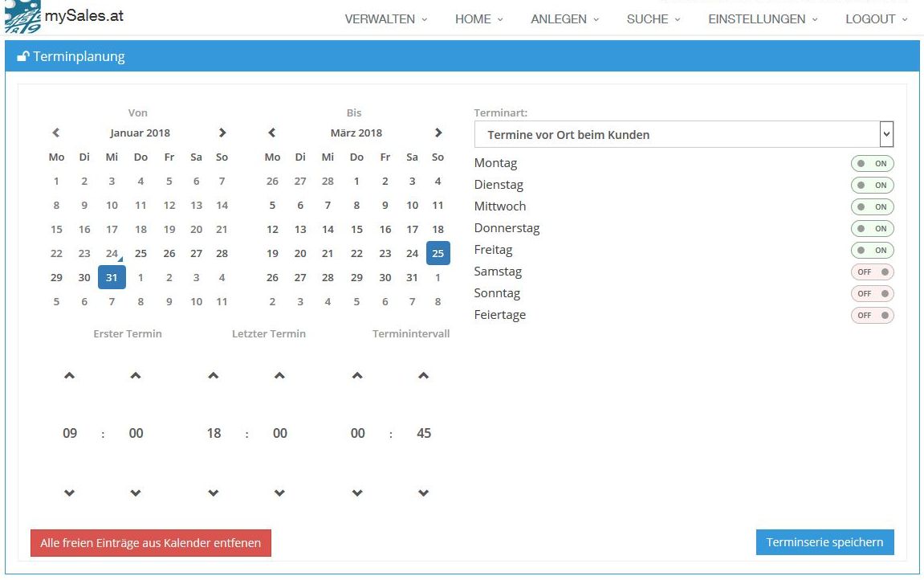Image resolution: width=924 pixels, height=580 pixels.
Task: Enable the Feiertage toggle
Action: (873, 316)
